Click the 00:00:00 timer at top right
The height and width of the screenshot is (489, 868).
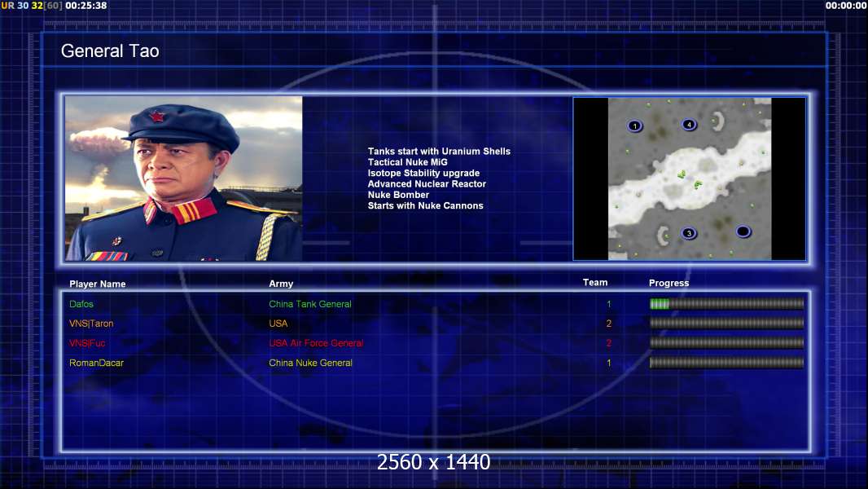846,6
